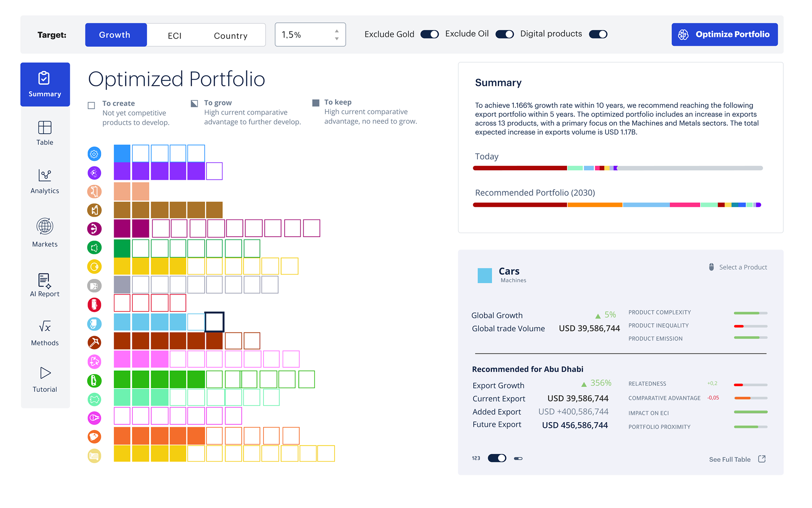Open the Table view icon
The width and height of the screenshot is (812, 508).
pos(45,128)
